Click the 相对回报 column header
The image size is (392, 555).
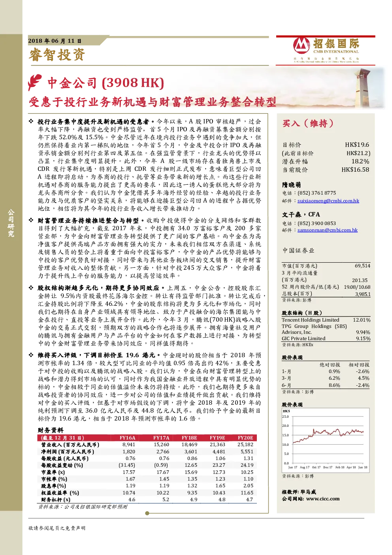[359, 365]
